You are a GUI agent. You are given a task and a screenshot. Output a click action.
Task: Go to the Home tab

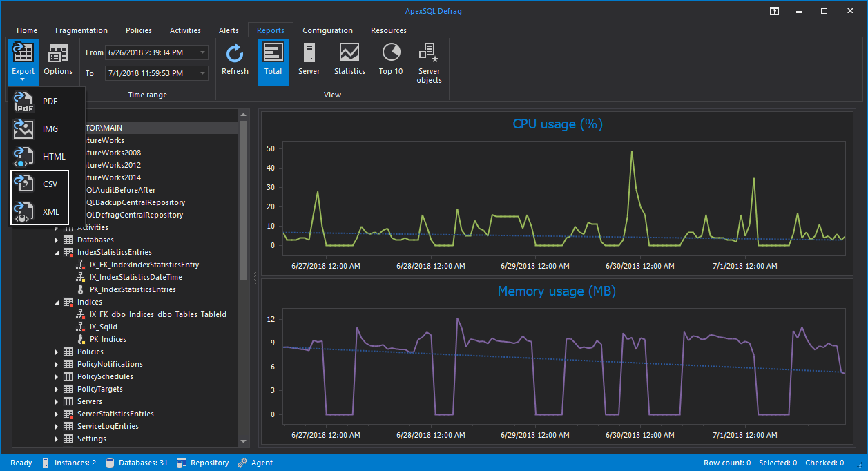click(x=27, y=30)
